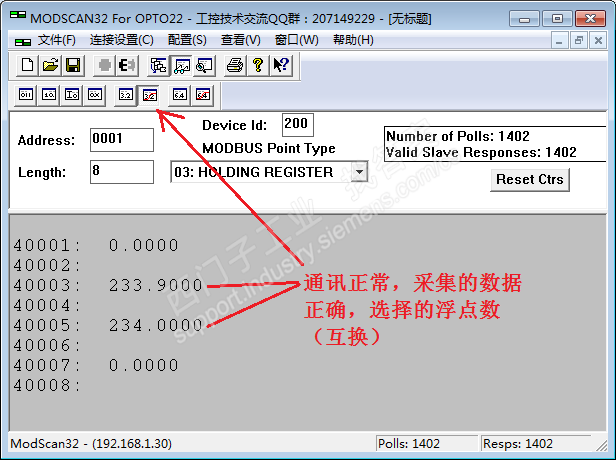Click register value 234.0000
616x460 pixels.
coord(156,325)
